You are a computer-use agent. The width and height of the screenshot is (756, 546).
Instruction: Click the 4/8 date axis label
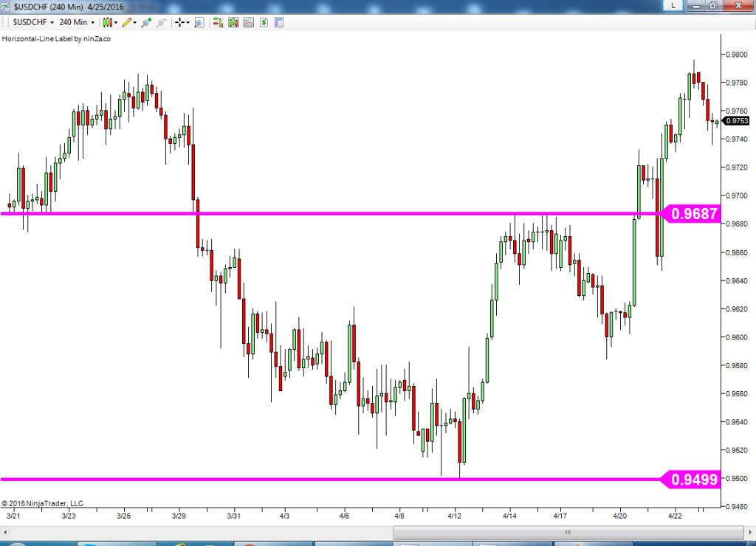click(x=399, y=516)
